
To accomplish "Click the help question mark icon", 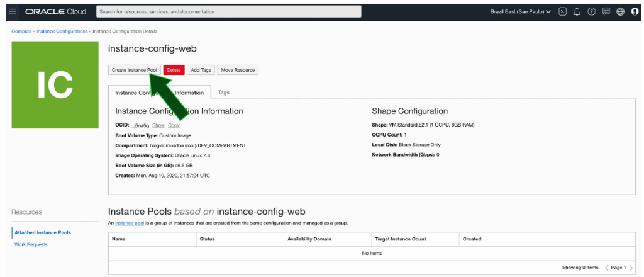I will click(591, 11).
